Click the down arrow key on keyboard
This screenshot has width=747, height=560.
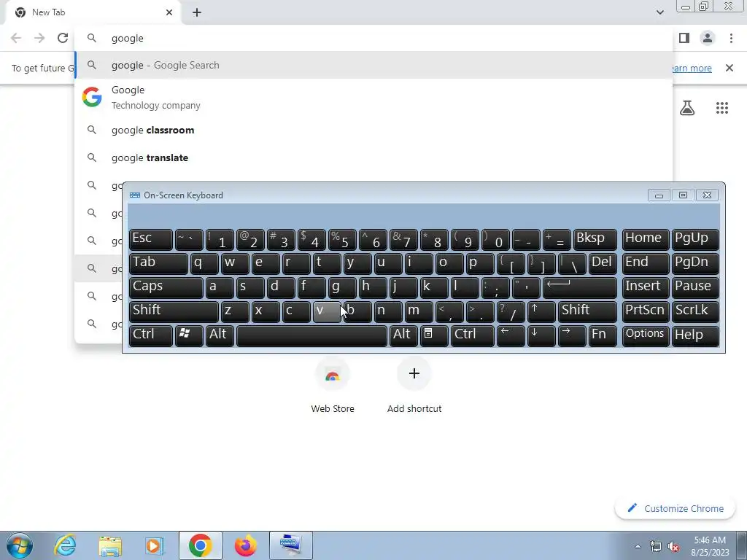coord(541,335)
